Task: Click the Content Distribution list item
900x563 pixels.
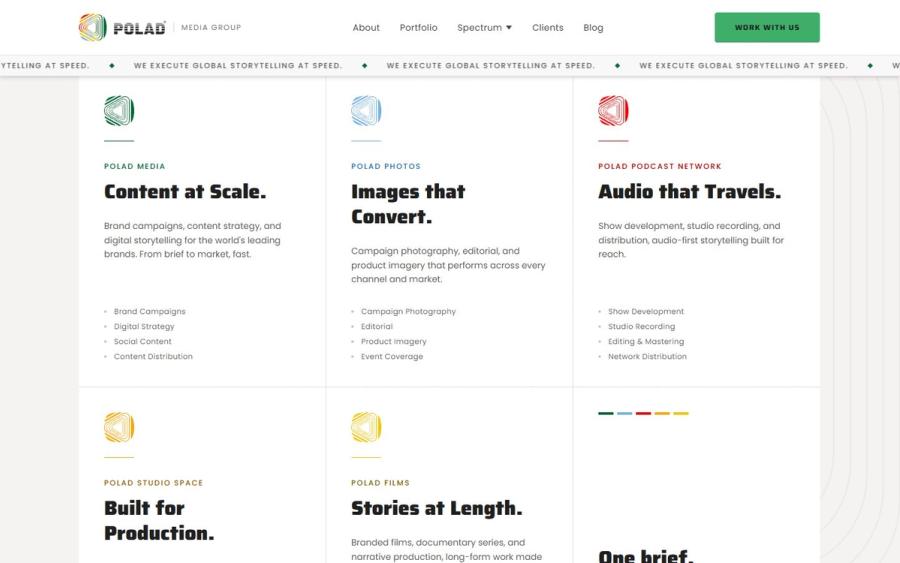Action: (153, 356)
